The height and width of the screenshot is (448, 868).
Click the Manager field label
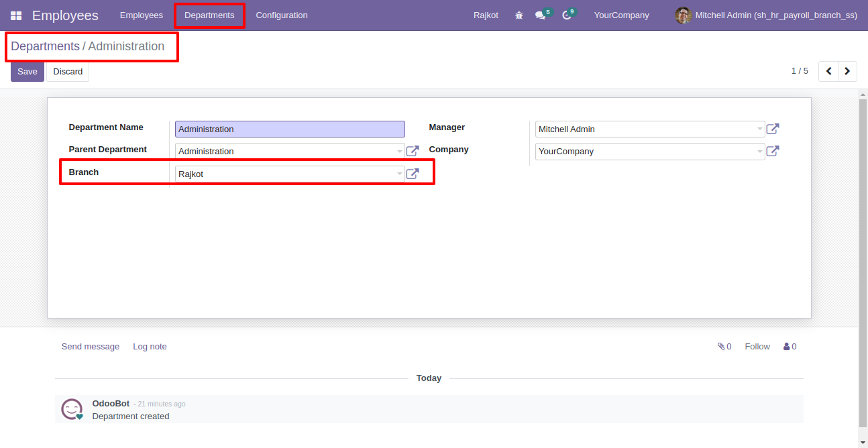[447, 127]
